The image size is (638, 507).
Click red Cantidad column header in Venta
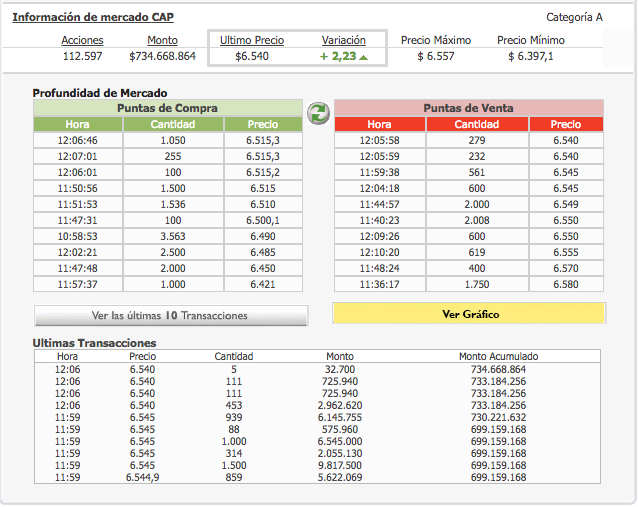[x=477, y=125]
